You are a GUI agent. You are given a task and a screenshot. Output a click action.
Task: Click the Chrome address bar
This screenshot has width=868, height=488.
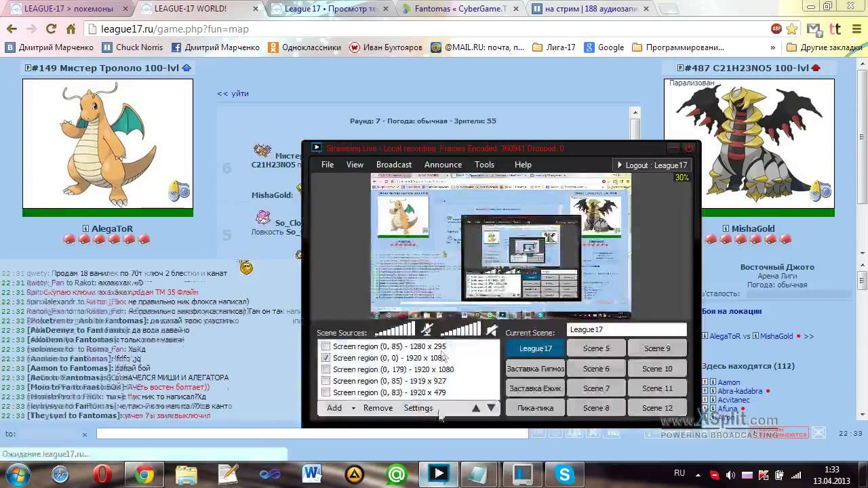point(433,29)
